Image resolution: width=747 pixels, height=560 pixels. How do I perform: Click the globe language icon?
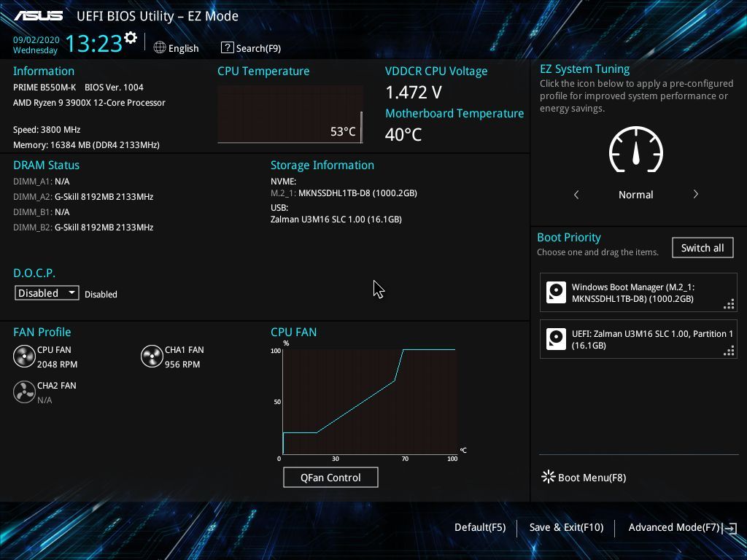(x=160, y=47)
